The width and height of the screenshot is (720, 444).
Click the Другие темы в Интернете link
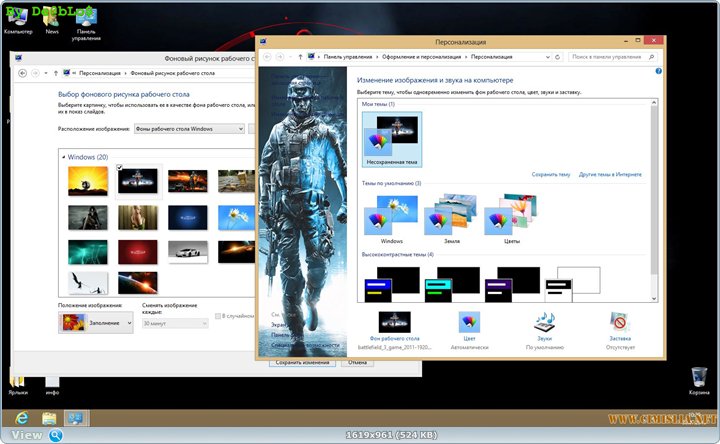pos(609,173)
